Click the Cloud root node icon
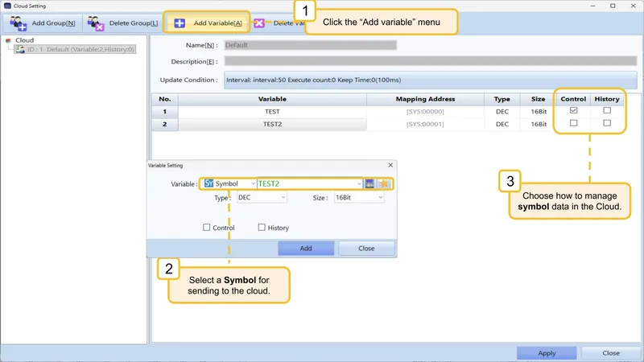This screenshot has height=362, width=644. (x=8, y=40)
